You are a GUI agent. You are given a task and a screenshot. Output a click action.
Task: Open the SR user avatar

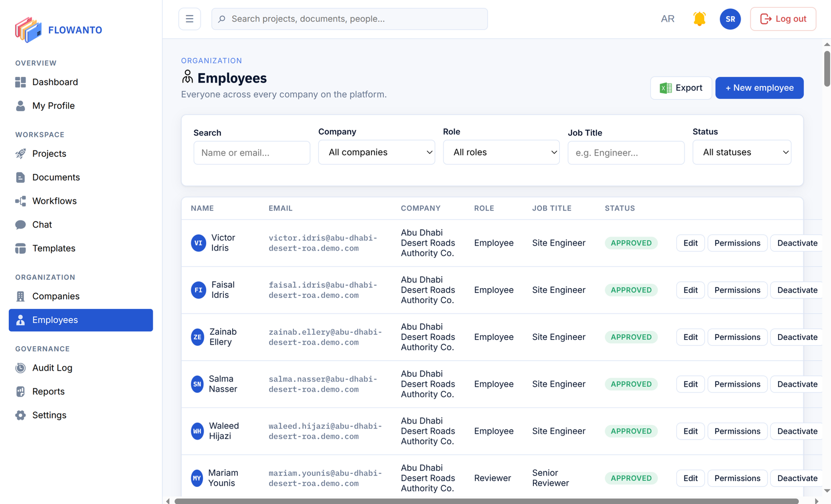click(x=730, y=19)
